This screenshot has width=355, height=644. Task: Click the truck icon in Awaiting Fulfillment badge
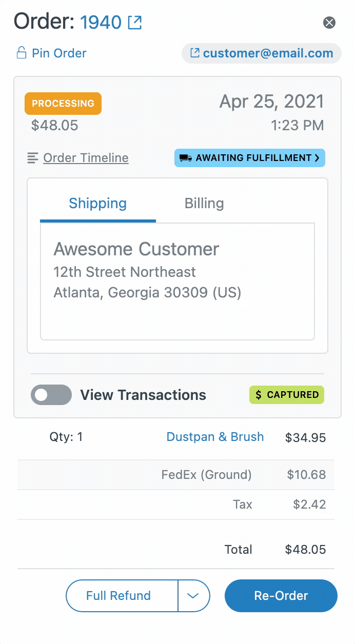(186, 158)
